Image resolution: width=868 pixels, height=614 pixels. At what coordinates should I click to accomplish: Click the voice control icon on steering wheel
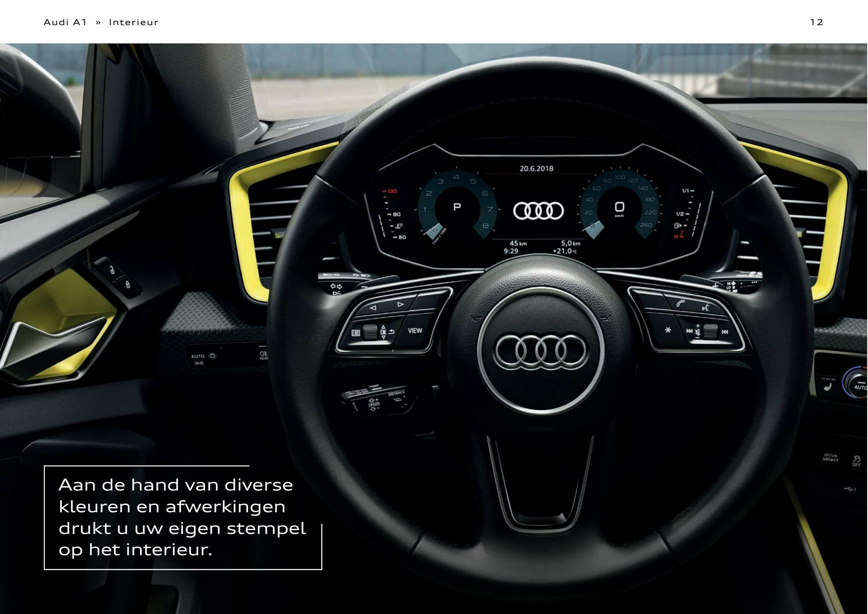(705, 308)
